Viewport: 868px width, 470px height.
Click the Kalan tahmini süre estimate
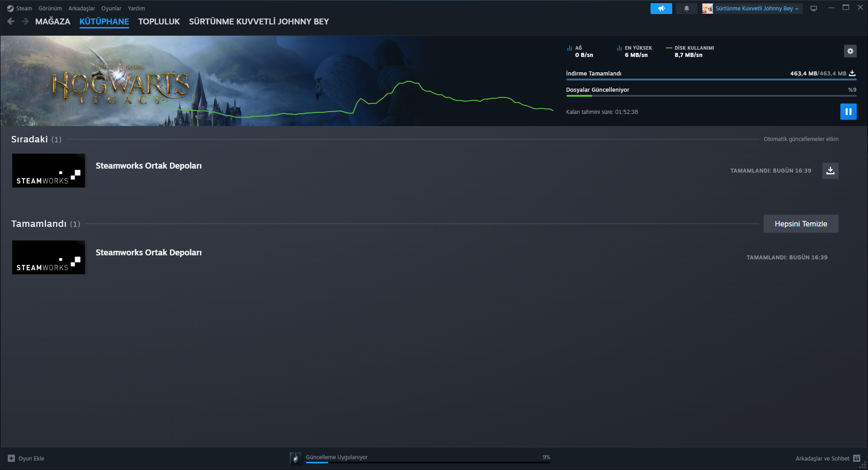pos(602,112)
